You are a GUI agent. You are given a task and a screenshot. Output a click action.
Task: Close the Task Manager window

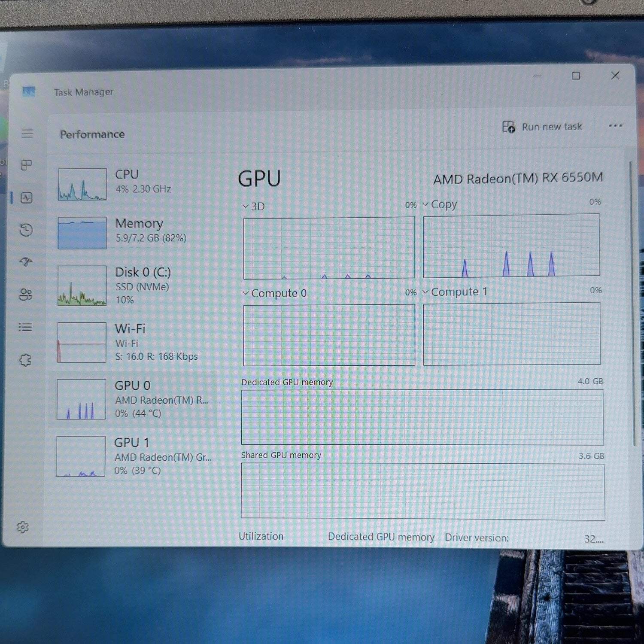(615, 76)
